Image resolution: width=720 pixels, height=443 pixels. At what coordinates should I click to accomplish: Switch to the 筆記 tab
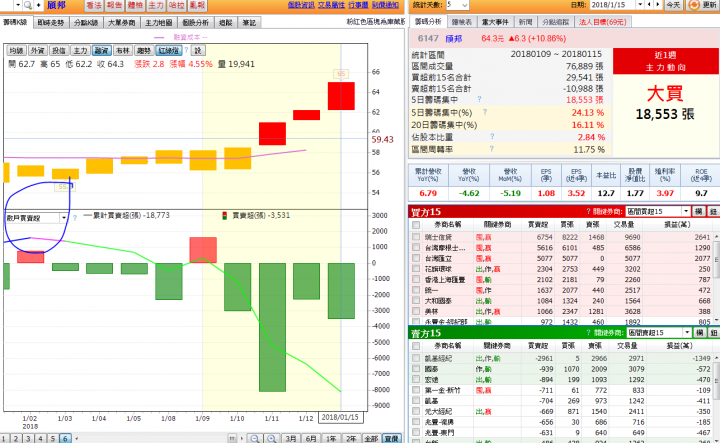(249, 22)
